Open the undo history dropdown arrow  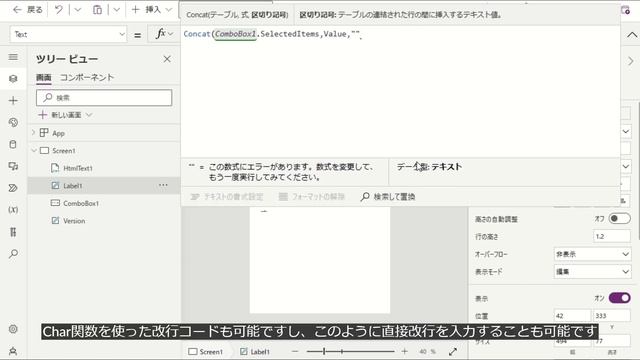coord(78,10)
